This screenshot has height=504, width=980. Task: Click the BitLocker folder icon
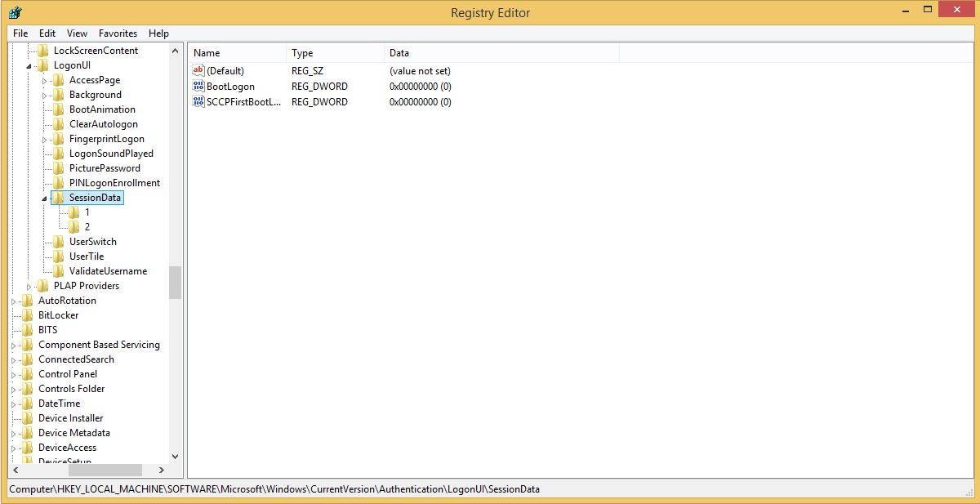pyautogui.click(x=28, y=315)
